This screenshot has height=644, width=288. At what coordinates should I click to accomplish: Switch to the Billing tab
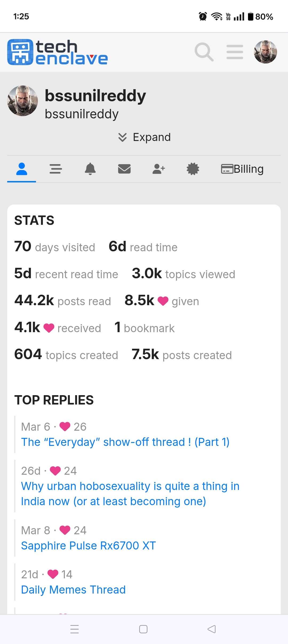point(242,169)
